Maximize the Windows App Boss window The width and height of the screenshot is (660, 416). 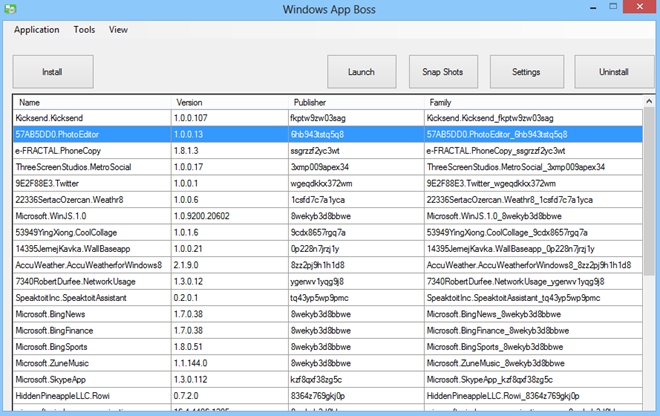(613, 6)
